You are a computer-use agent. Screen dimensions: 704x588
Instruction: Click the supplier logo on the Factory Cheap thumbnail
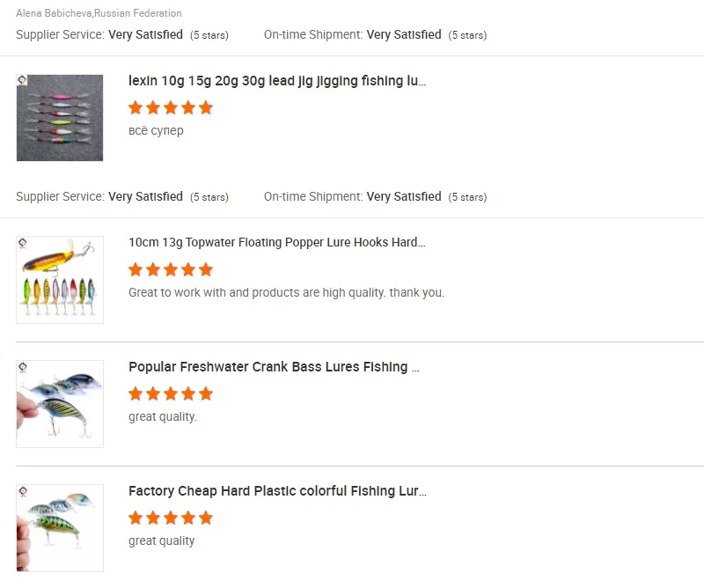point(23,491)
